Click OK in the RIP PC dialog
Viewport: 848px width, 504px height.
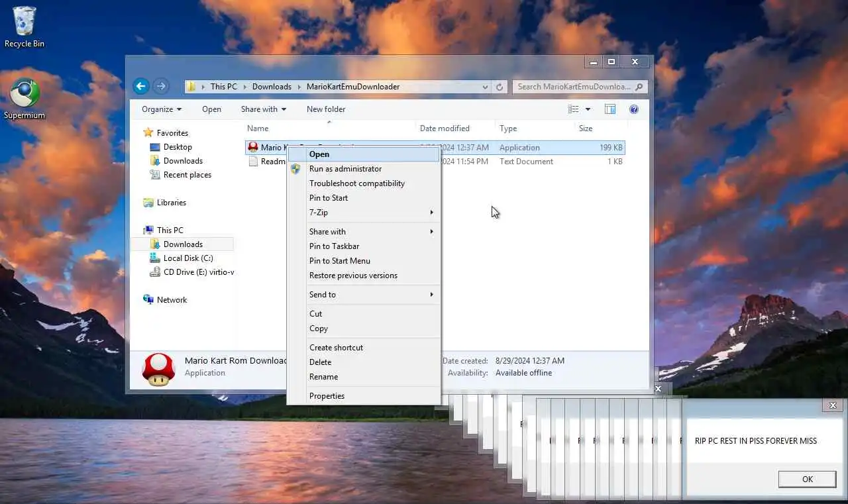click(x=807, y=479)
